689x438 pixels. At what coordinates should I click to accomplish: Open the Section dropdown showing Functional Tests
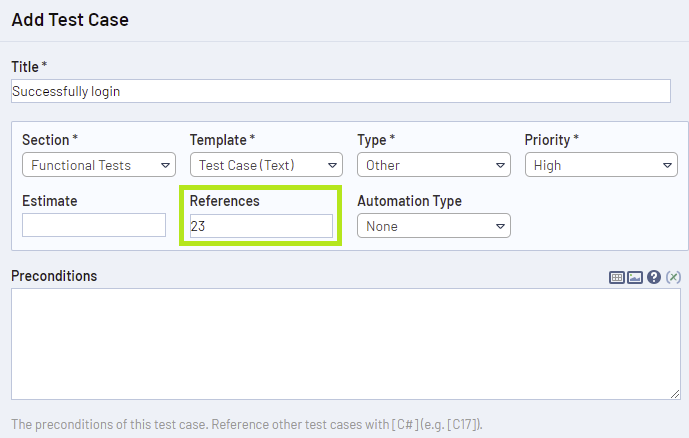[x=98, y=165]
